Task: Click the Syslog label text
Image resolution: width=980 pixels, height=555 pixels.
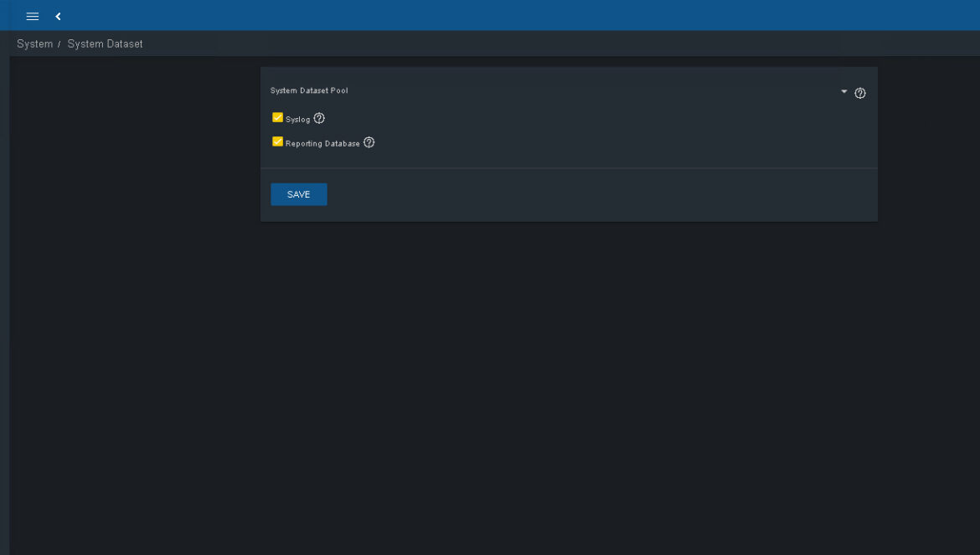Action: pos(297,119)
